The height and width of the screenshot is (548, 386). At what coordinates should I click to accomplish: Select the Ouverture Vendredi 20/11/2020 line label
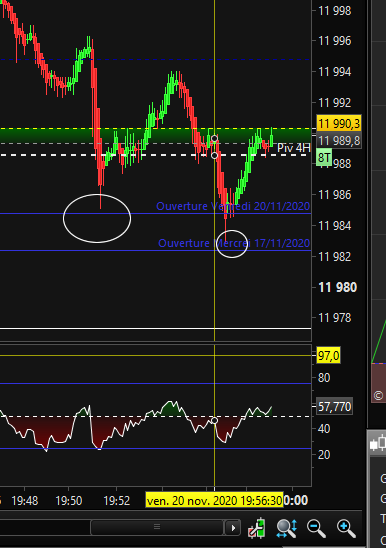tap(233, 206)
